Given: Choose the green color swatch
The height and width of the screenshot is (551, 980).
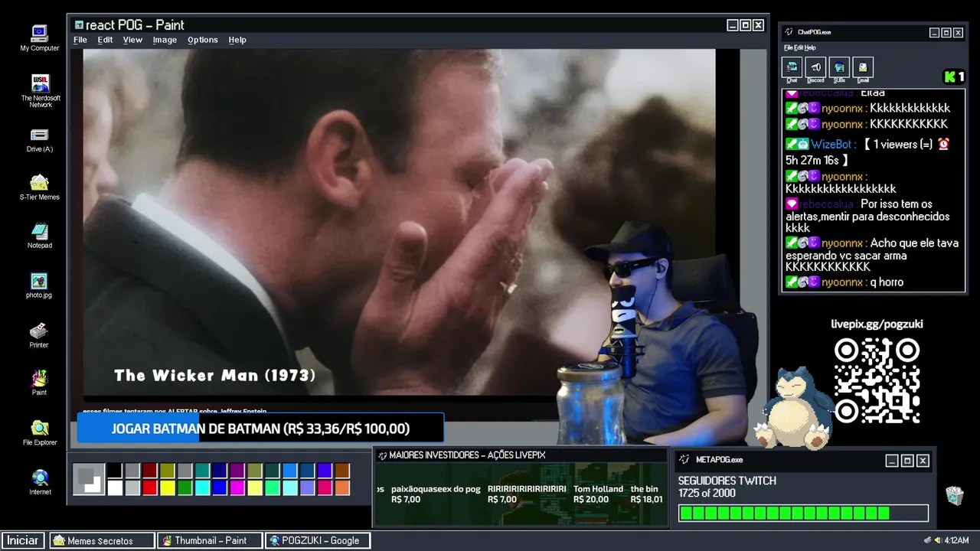Looking at the screenshot, I should [x=185, y=487].
